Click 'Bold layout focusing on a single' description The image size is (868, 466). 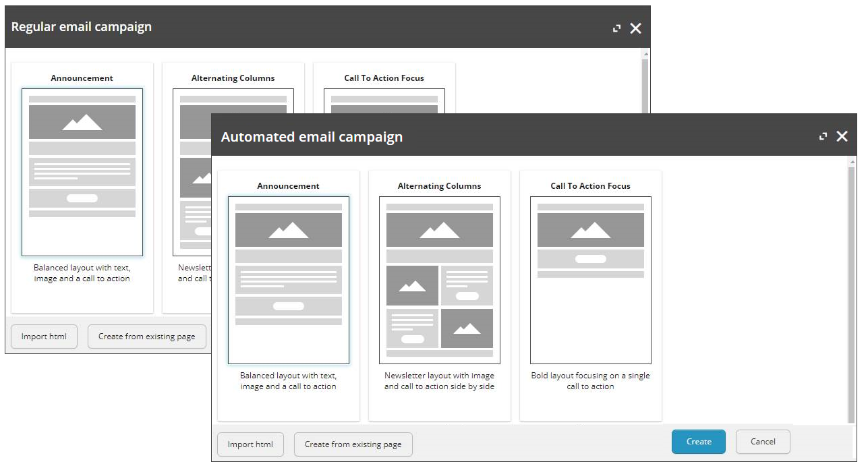click(x=591, y=381)
